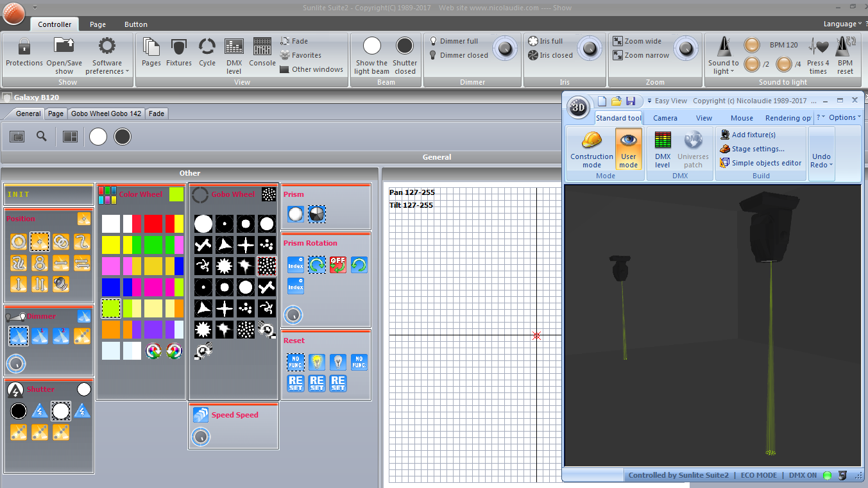The width and height of the screenshot is (868, 488).
Task: Open DMX level in the View group
Action: tap(234, 55)
